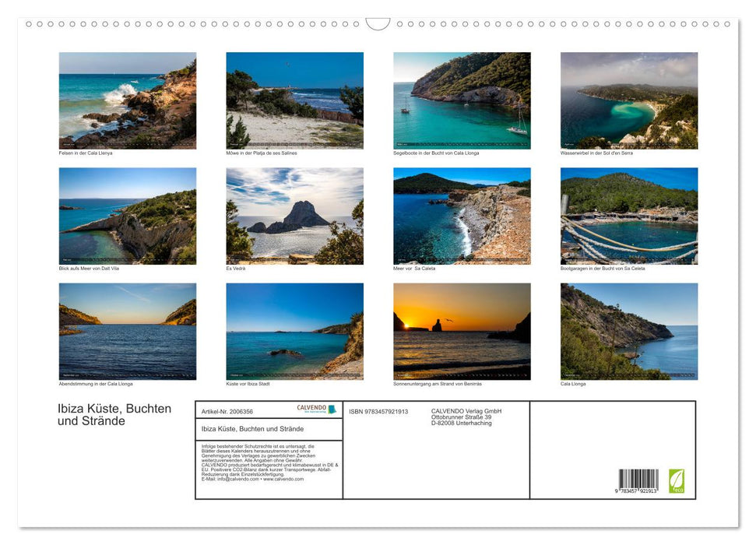Select the CALVENDO Verlag GmbH address block
756x545 pixels.
coord(465,417)
